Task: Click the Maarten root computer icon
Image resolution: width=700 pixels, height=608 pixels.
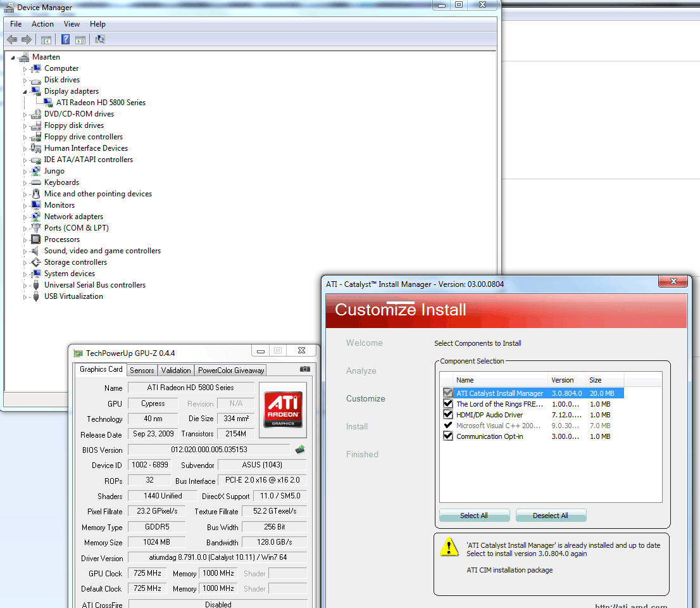Action: click(23, 57)
